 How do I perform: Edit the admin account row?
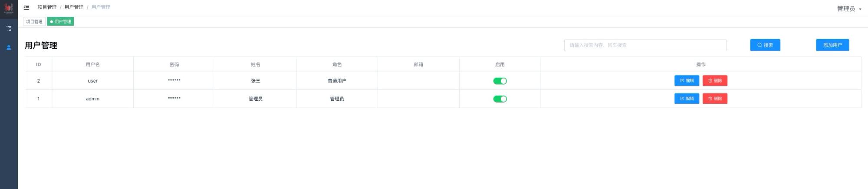click(x=687, y=99)
